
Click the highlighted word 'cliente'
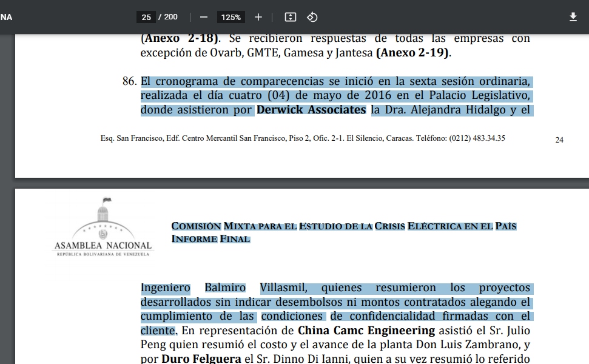click(x=158, y=331)
